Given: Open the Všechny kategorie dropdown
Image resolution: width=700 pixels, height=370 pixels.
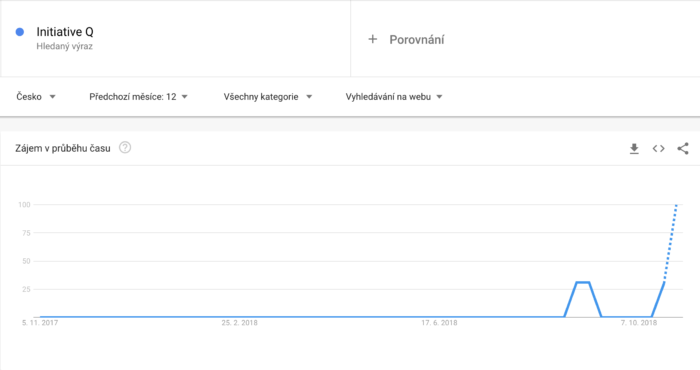Looking at the screenshot, I should 268,97.
